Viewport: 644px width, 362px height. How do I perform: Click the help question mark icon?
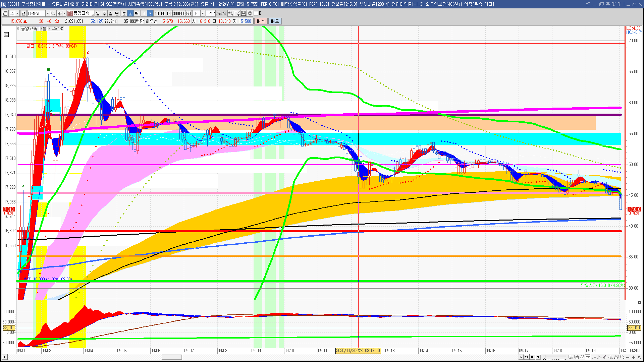(x=619, y=4)
